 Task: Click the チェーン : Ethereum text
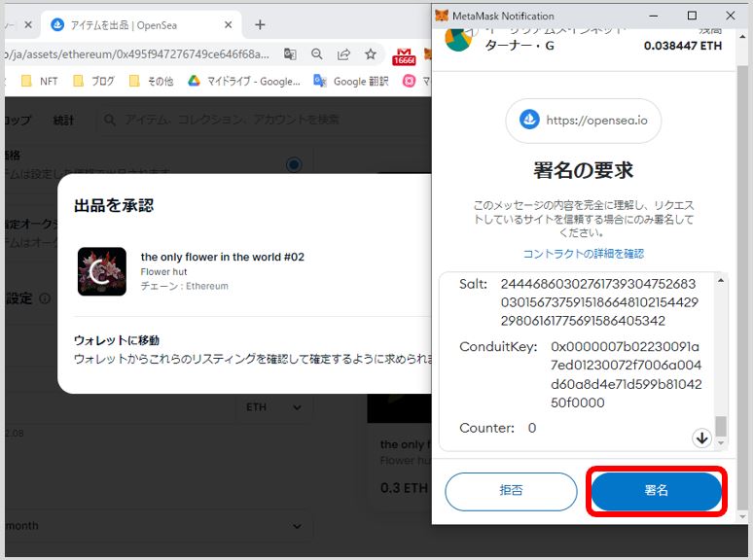point(185,286)
